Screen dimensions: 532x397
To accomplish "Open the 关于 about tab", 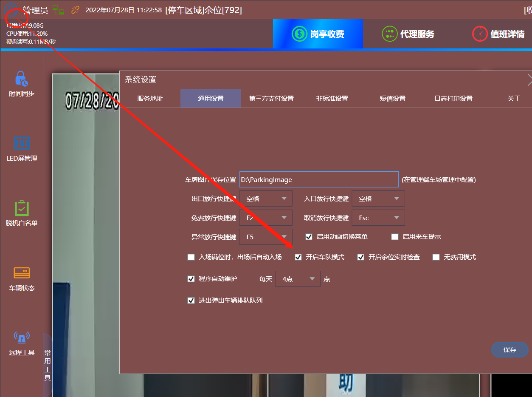I will click(x=514, y=98).
